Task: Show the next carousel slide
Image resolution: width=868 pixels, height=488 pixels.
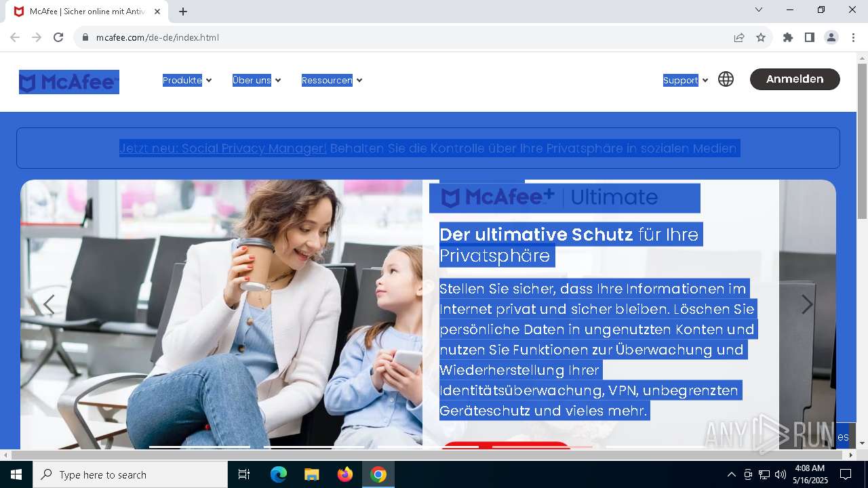Action: point(807,305)
